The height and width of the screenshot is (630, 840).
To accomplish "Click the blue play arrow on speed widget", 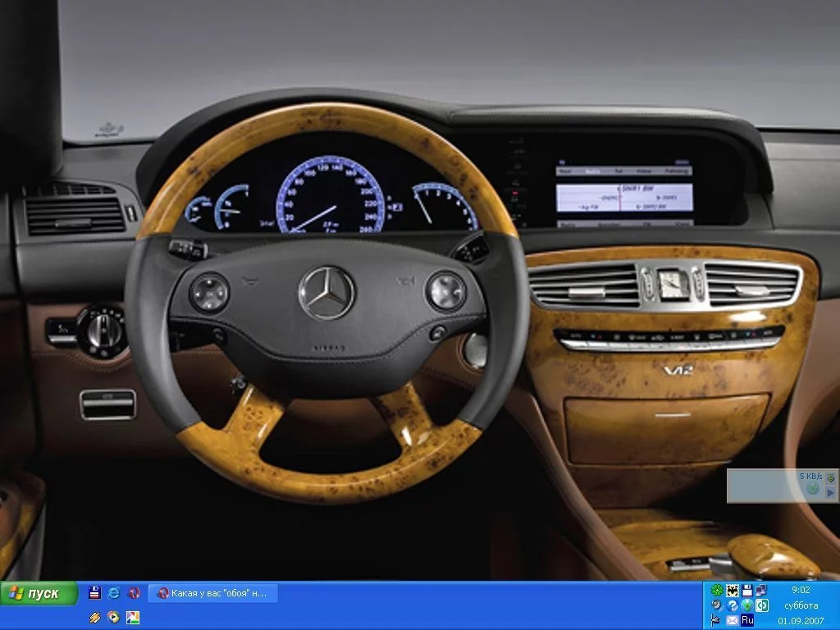I will tap(831, 492).
